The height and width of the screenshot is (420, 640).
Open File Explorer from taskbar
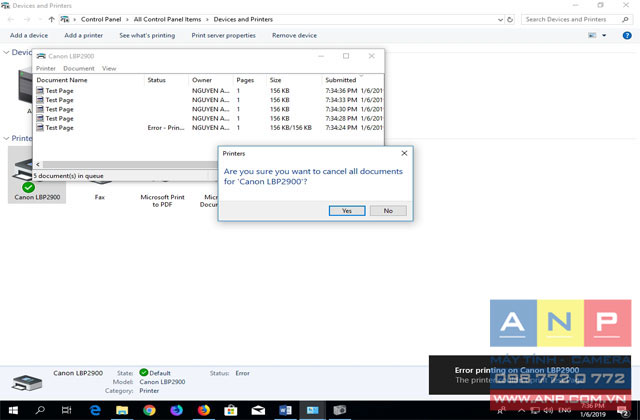pos(122,410)
